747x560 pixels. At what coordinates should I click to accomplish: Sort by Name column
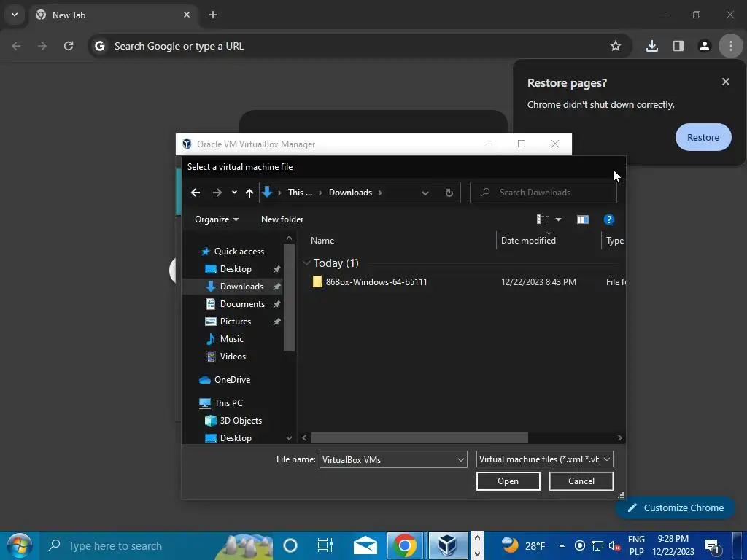[322, 241]
